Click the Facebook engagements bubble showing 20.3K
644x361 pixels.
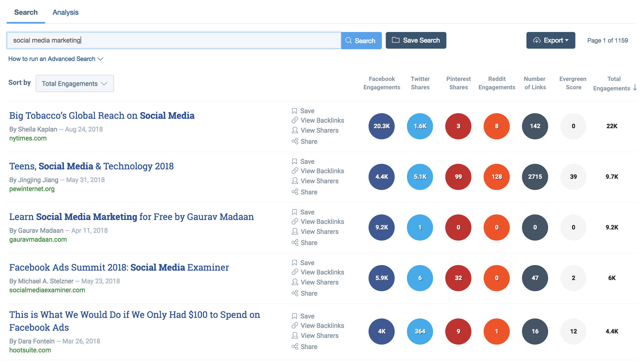(381, 126)
